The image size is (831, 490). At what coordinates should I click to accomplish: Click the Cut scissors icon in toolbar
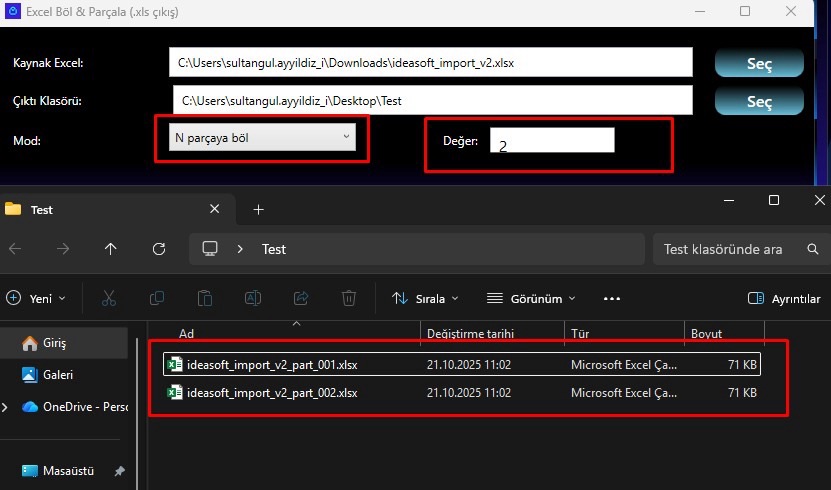[110, 298]
